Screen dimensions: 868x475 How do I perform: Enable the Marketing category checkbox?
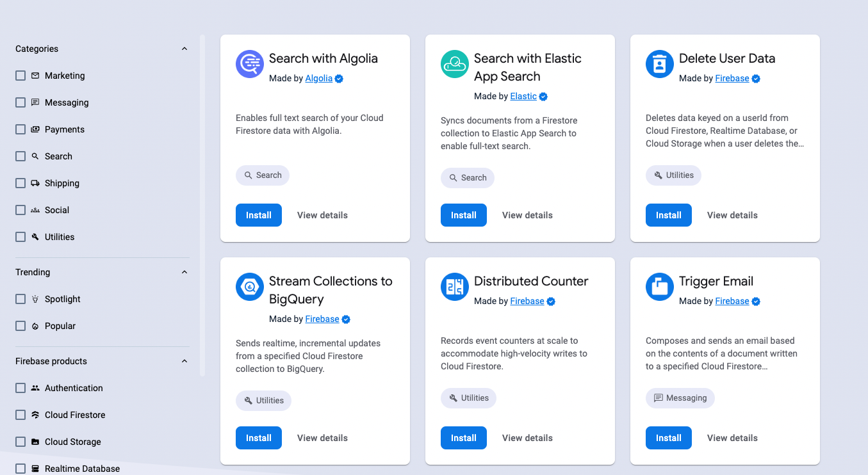pos(20,76)
